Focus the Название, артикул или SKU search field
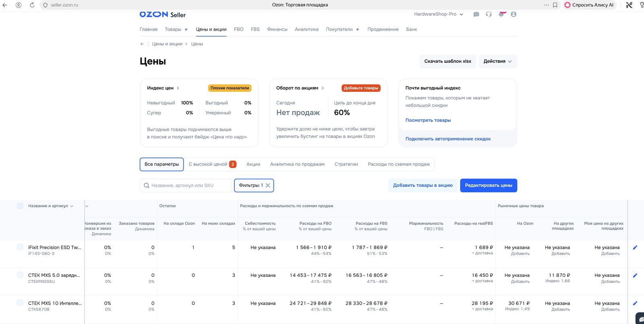Viewport: 644px width, 324px height. 186,185
